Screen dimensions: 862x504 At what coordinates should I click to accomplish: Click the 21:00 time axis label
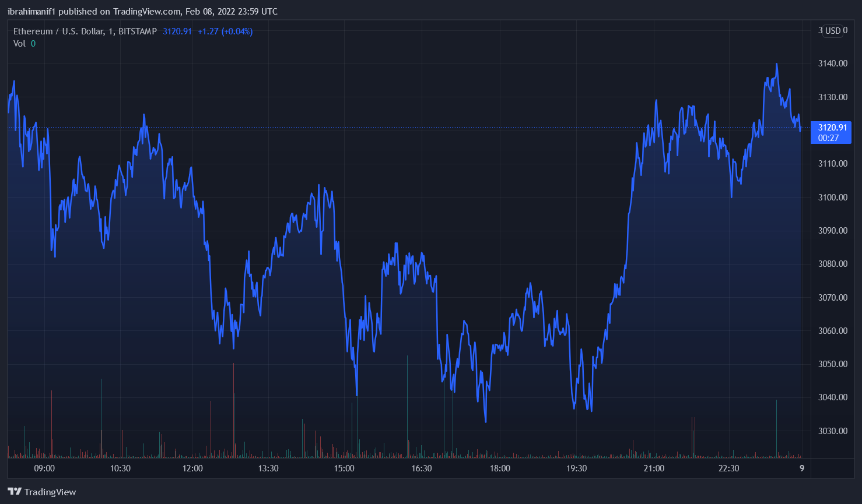[654, 468]
